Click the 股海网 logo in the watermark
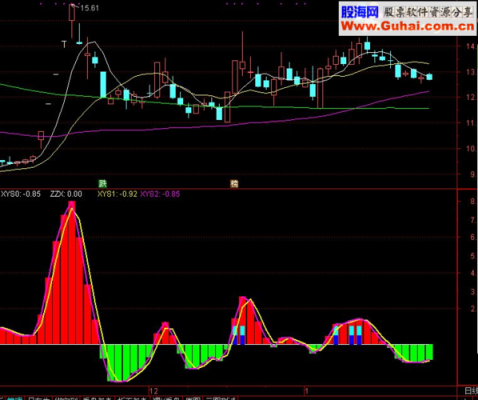The image size is (478, 400). (x=360, y=13)
